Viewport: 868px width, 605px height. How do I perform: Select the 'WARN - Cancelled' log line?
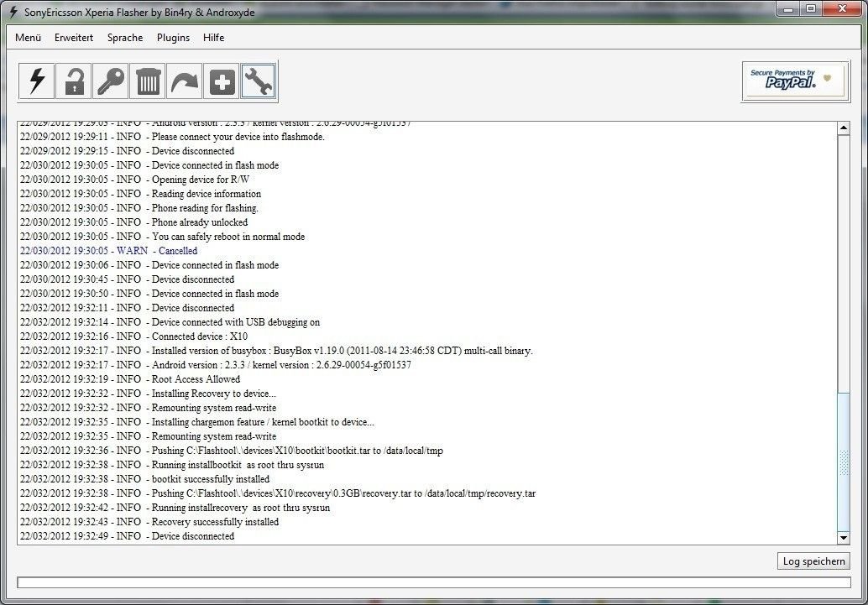tap(108, 251)
